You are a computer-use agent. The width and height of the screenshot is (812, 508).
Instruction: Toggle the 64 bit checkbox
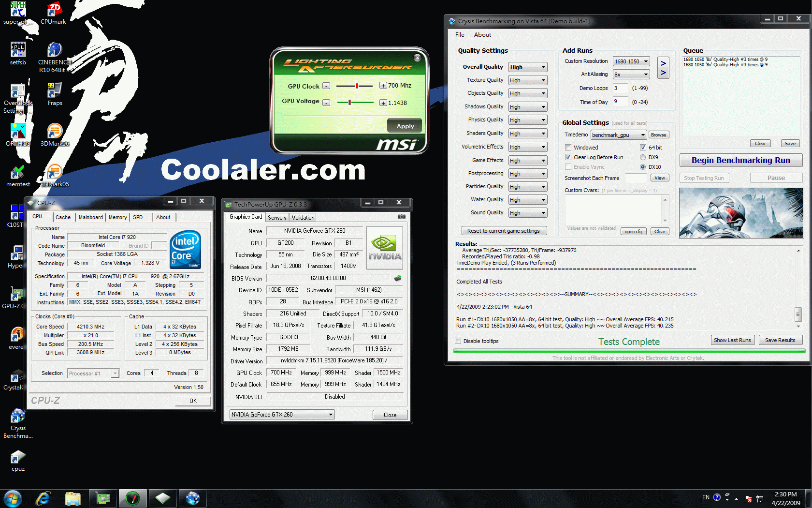tap(643, 148)
